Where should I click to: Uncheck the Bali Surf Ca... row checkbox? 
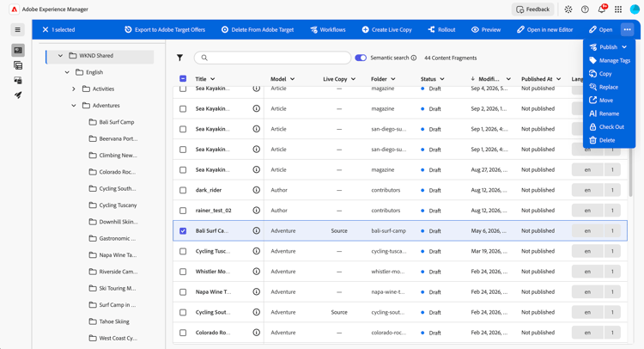(183, 231)
